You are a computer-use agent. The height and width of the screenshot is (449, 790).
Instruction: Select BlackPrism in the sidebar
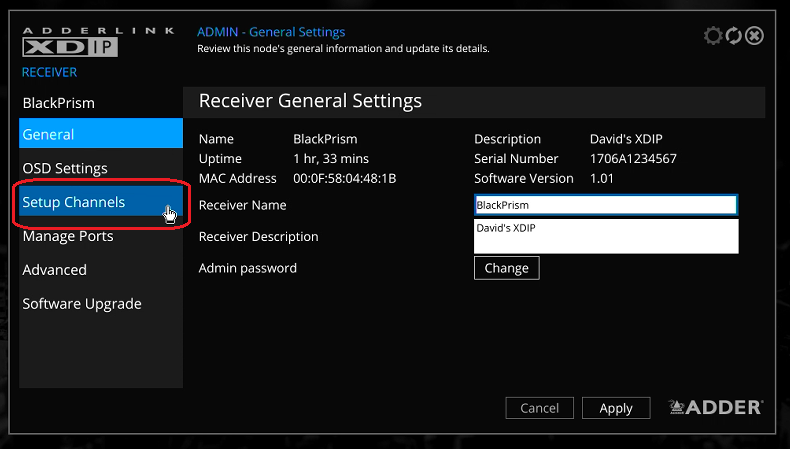tap(59, 103)
